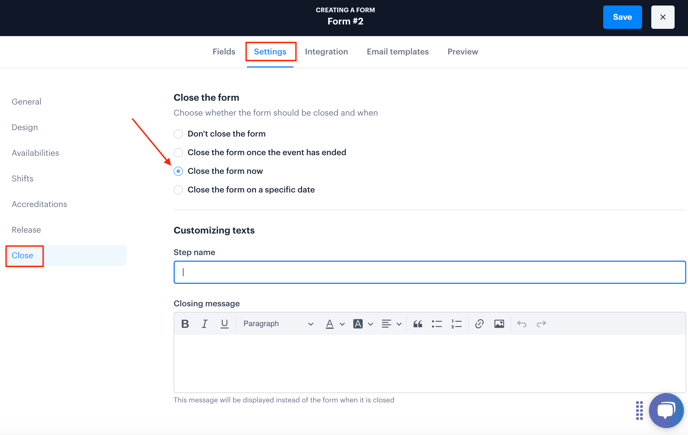Screen dimensions: 688x435
Task: Toggle bold formatting in closing message editor
Action: [185, 324]
